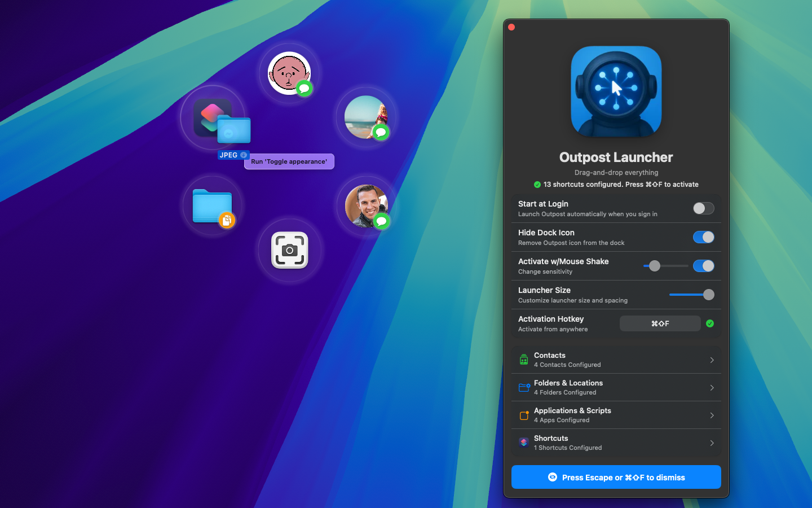Open Shortcuts configuration row
The height and width of the screenshot is (508, 812).
616,443
